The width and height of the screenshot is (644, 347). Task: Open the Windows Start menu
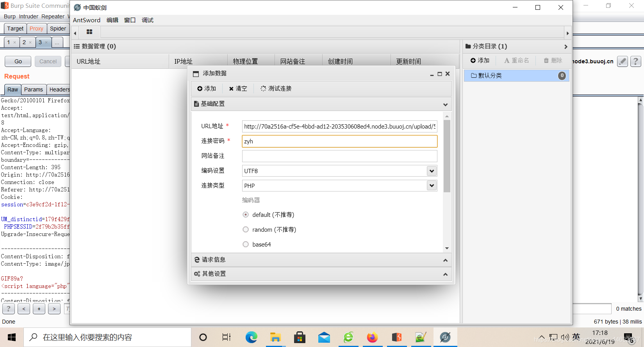click(x=12, y=337)
